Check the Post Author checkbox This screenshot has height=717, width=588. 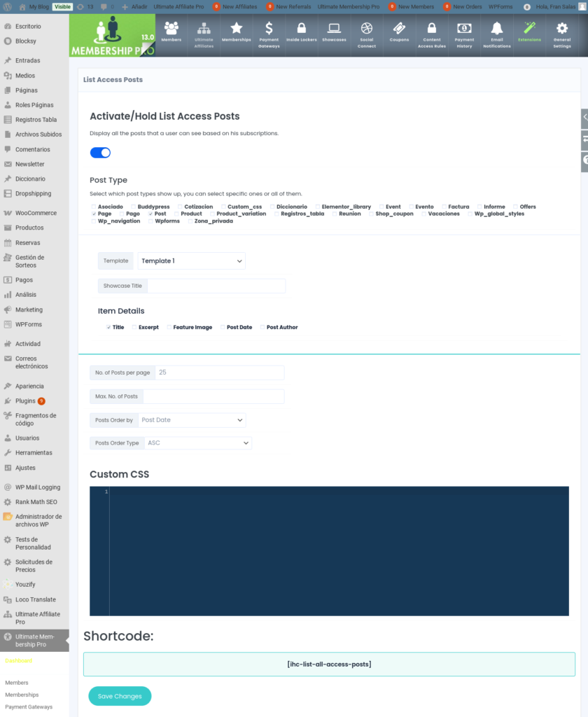262,328
